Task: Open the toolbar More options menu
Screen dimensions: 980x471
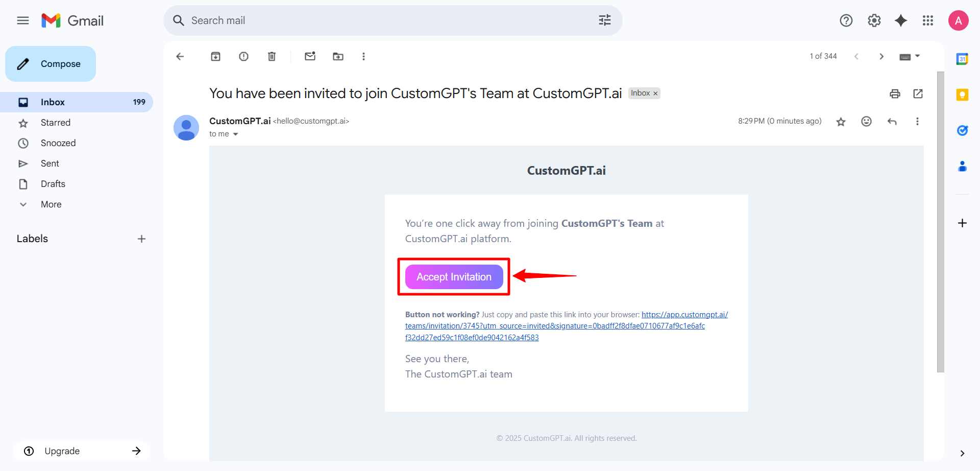Action: coord(363,57)
